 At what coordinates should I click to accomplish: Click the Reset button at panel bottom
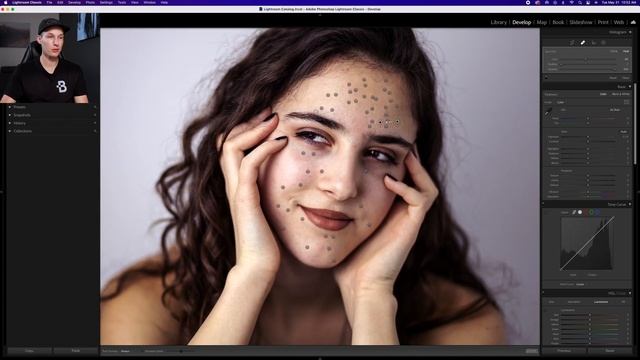point(610,351)
